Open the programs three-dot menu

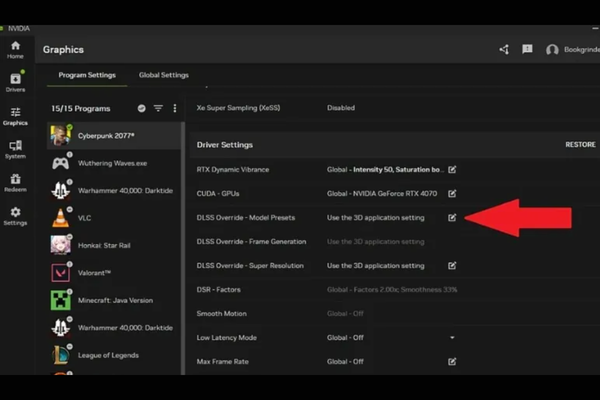coord(175,108)
